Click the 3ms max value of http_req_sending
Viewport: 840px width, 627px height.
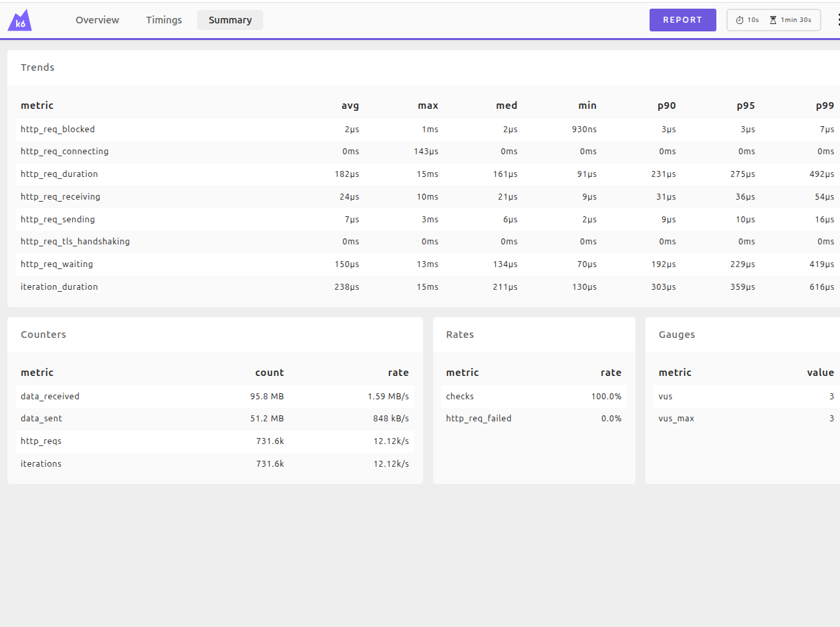pos(430,220)
